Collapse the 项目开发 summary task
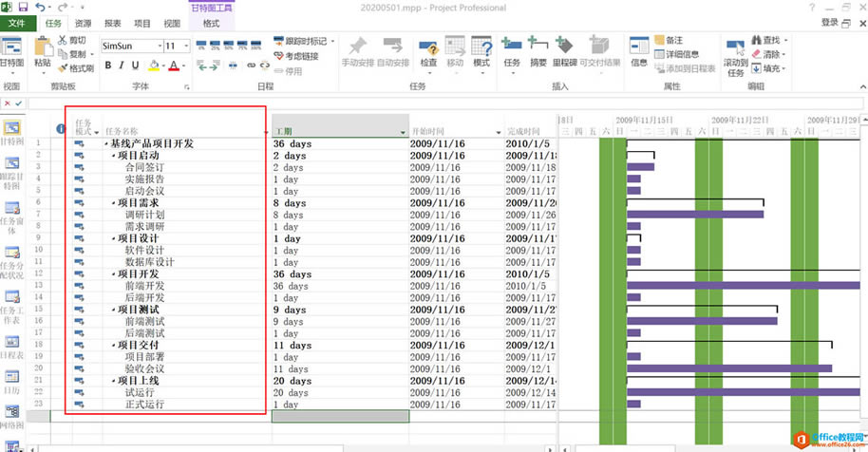Screen dimensions: 868x452 [x=113, y=275]
